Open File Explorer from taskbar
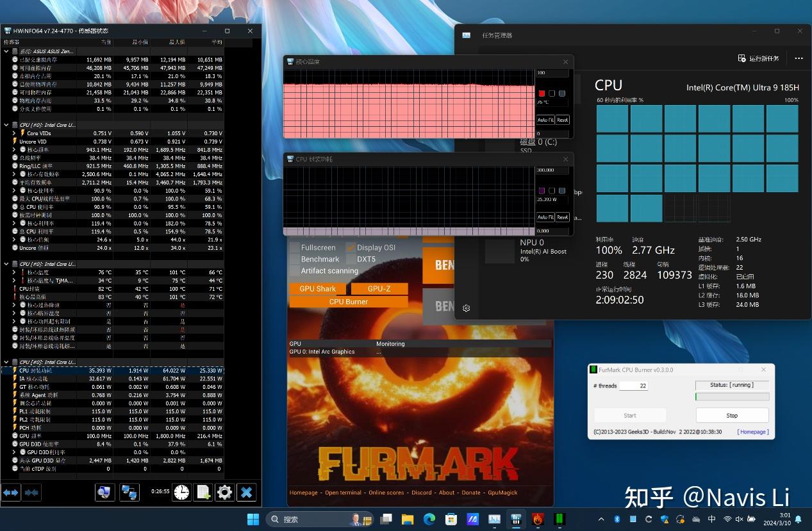Image resolution: width=812 pixels, height=531 pixels. click(408, 519)
